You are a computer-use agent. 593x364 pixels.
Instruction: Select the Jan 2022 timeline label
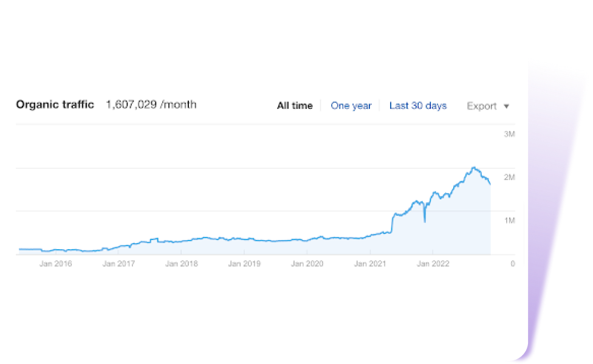(x=433, y=264)
